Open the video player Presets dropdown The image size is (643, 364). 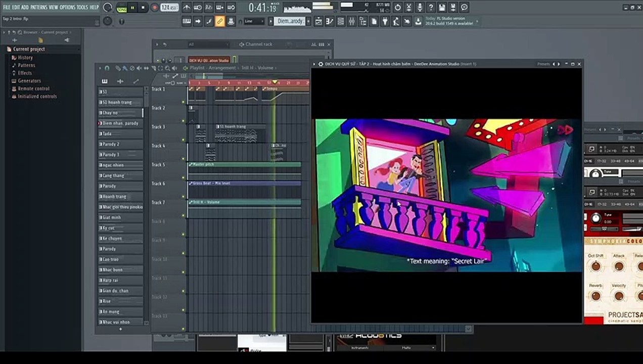pyautogui.click(x=543, y=64)
